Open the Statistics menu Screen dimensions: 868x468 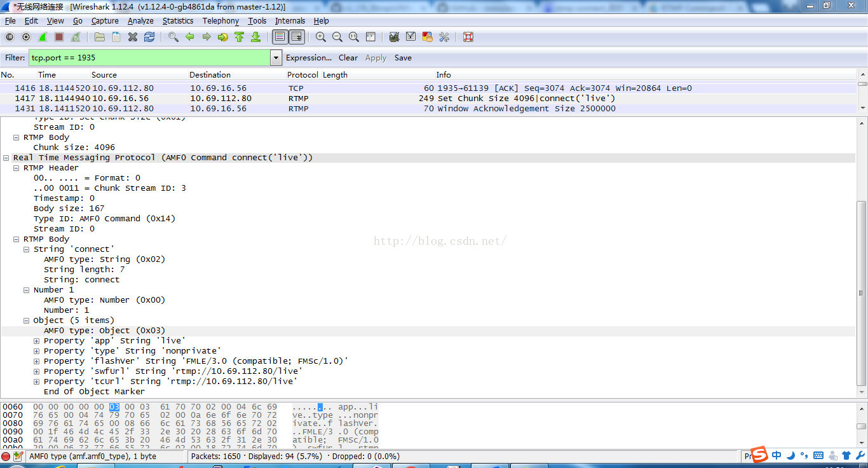coord(178,21)
